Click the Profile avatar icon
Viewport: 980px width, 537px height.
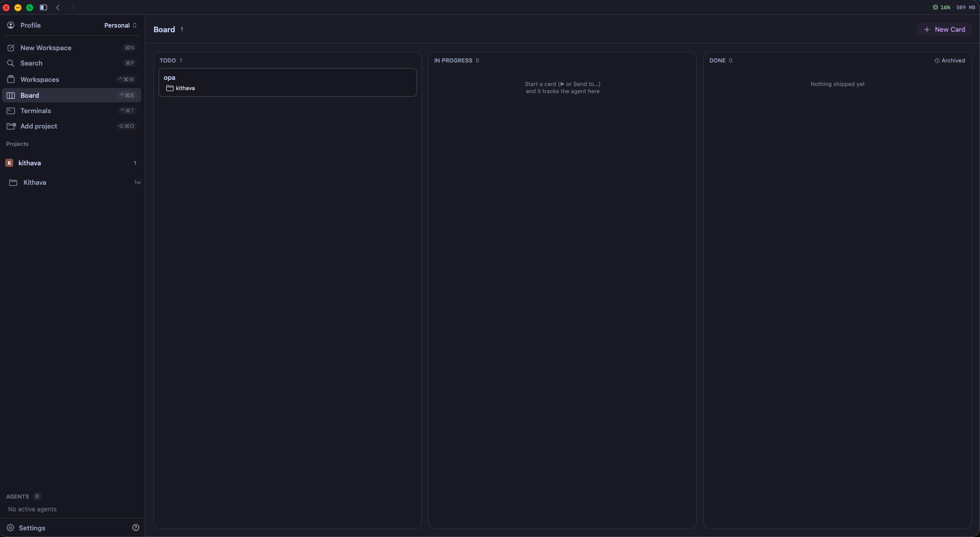[11, 25]
